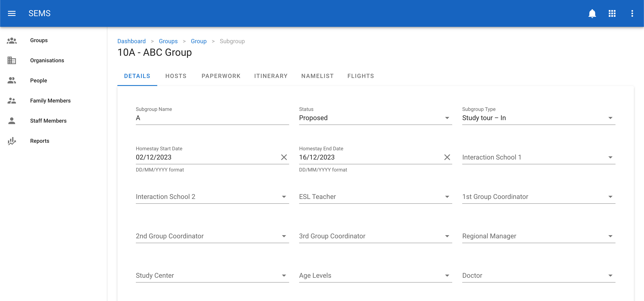
Task: Click into the Subgroup Name field
Action: 212,118
